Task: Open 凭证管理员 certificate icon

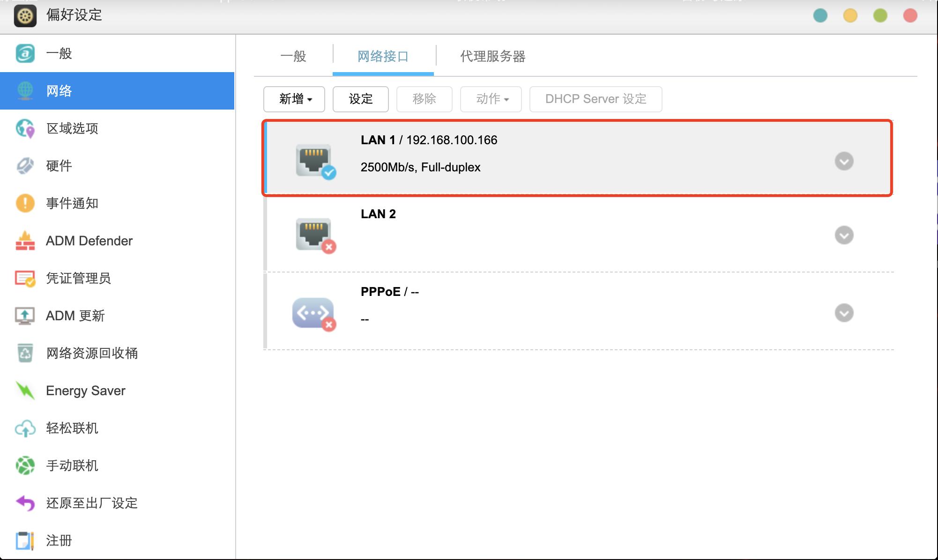Action: (x=25, y=278)
